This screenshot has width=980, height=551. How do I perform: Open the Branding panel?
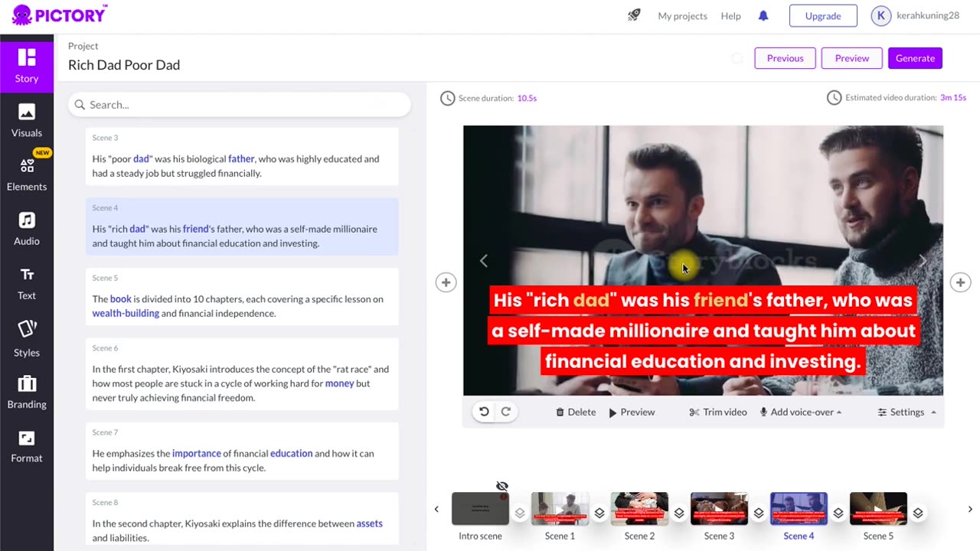tap(27, 393)
